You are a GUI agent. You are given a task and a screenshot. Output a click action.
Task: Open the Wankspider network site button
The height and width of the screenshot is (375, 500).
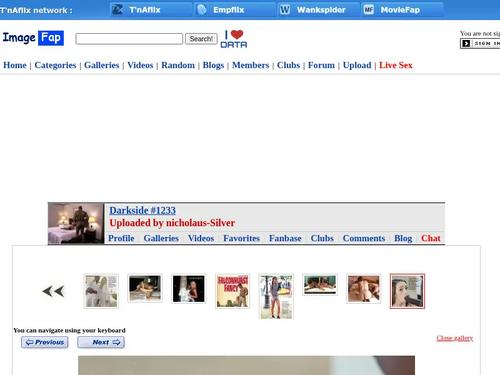tap(318, 10)
